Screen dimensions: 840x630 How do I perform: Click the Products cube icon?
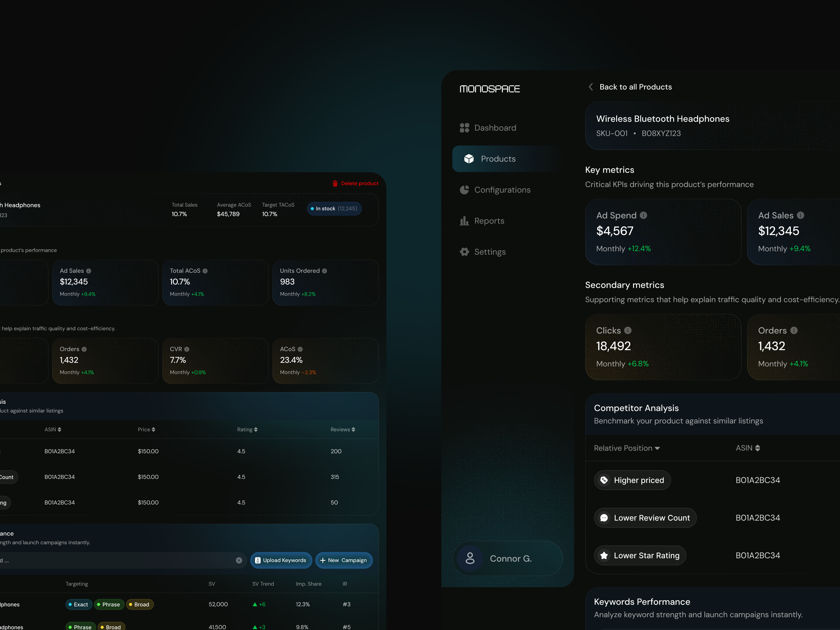469,159
